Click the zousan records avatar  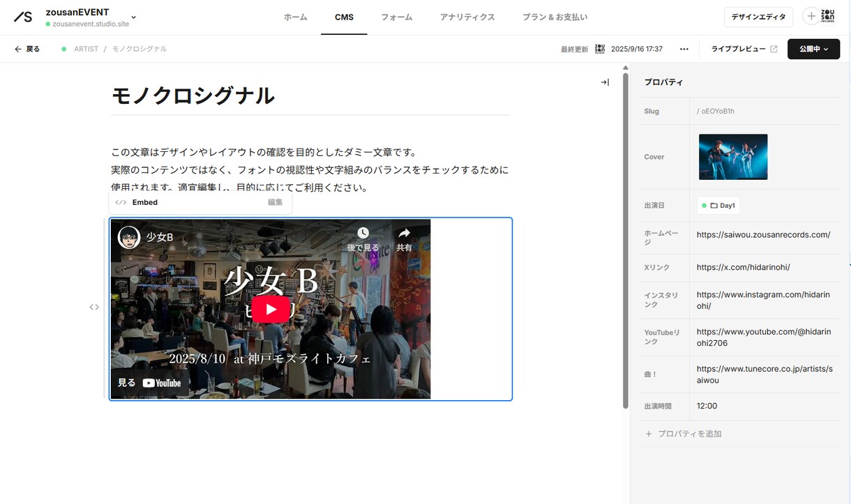point(827,17)
